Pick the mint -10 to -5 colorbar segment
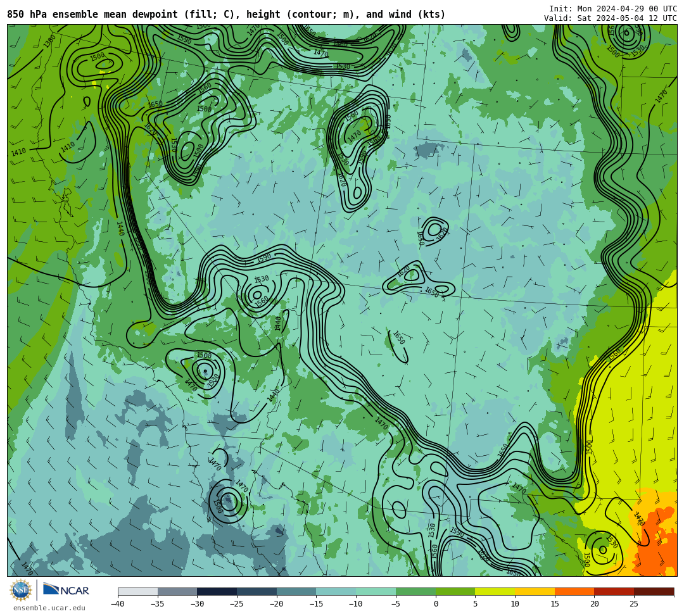Image resolution: width=684 pixels, height=616 pixels. (x=376, y=591)
